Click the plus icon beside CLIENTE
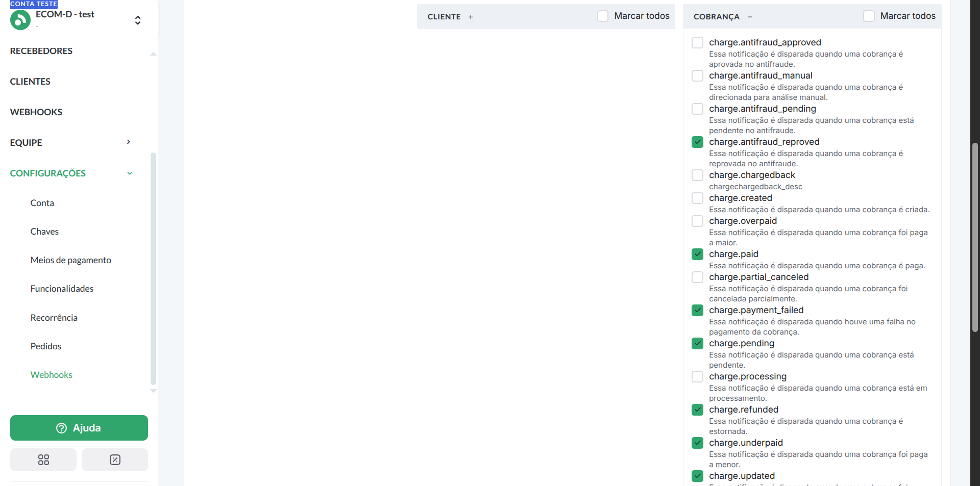 point(471,17)
